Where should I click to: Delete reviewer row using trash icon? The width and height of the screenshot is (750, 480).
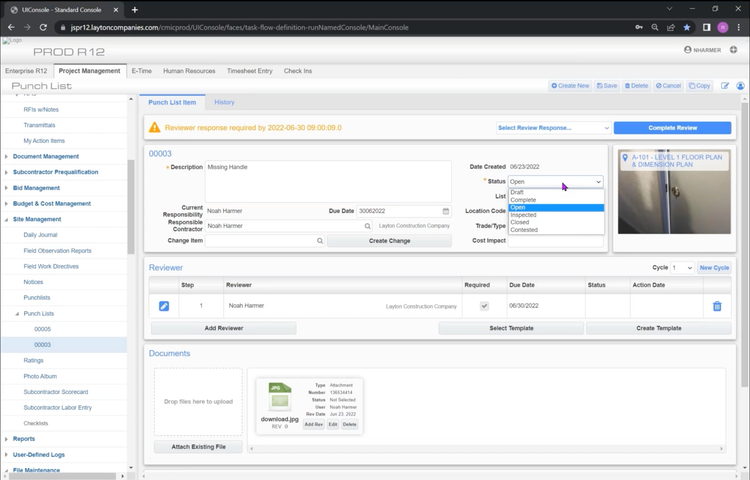coord(717,306)
